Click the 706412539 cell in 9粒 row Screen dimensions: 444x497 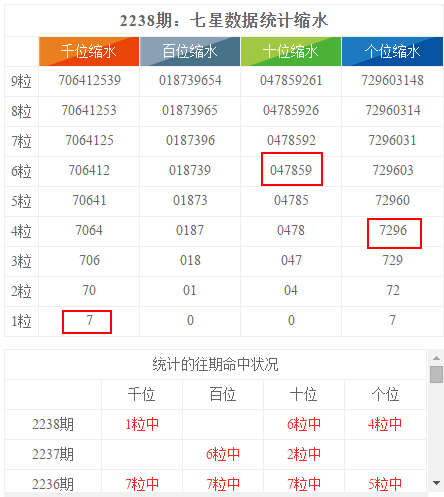89,80
